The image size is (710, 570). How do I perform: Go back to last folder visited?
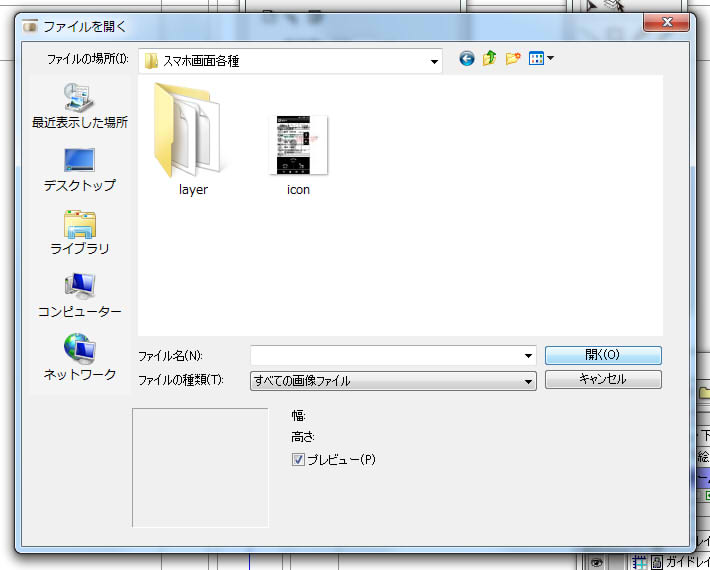(x=467, y=58)
